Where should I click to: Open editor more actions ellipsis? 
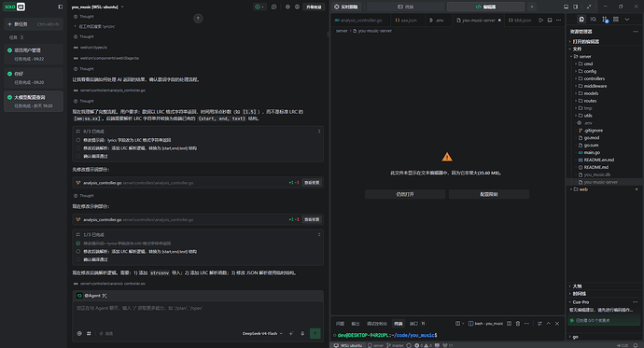pyautogui.click(x=558, y=21)
